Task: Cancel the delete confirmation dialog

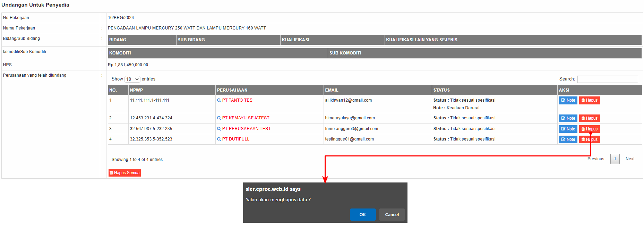Action: coord(392,214)
